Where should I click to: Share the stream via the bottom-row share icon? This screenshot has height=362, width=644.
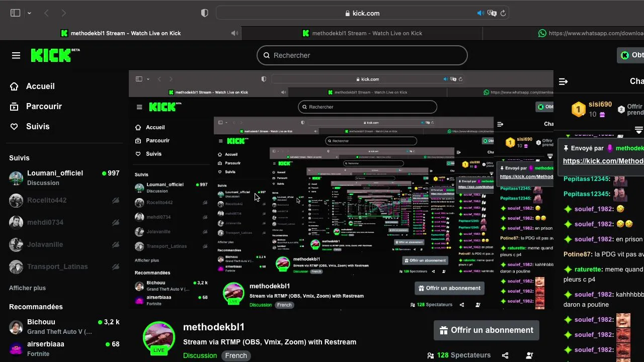[x=505, y=355]
